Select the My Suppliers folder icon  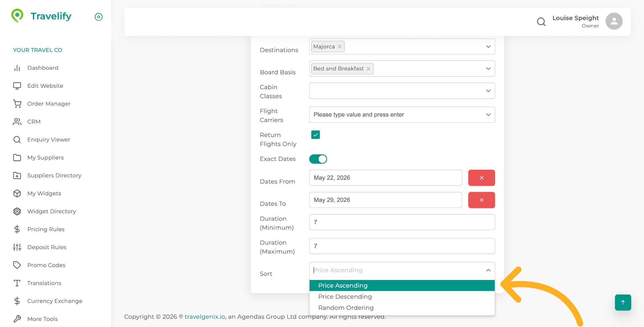pos(17,157)
